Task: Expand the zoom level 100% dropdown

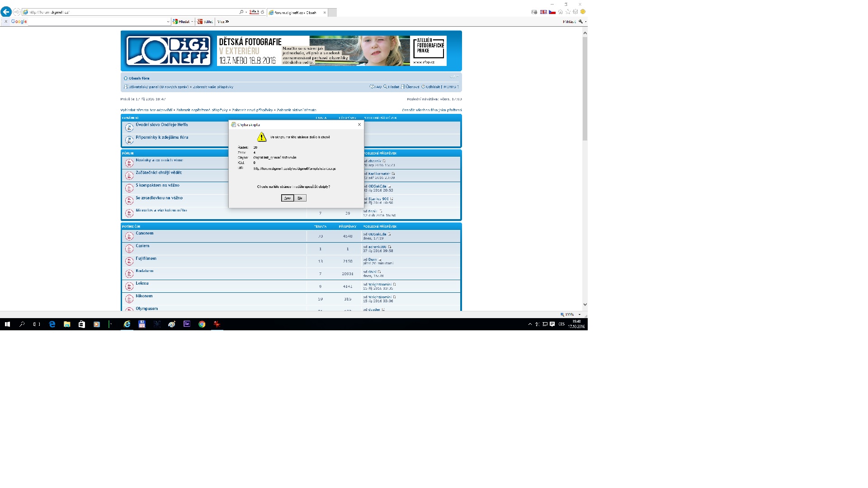Action: click(x=580, y=314)
